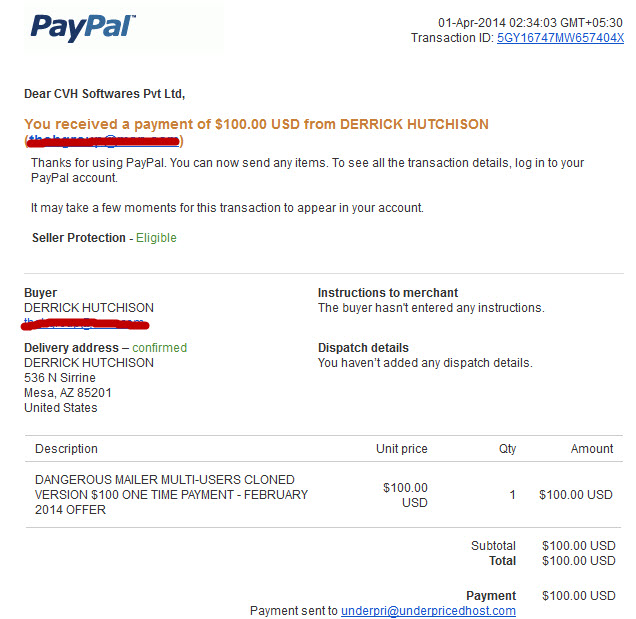This screenshot has width=636, height=619.
Task: Click the green Eligible seller protection text
Action: (156, 238)
